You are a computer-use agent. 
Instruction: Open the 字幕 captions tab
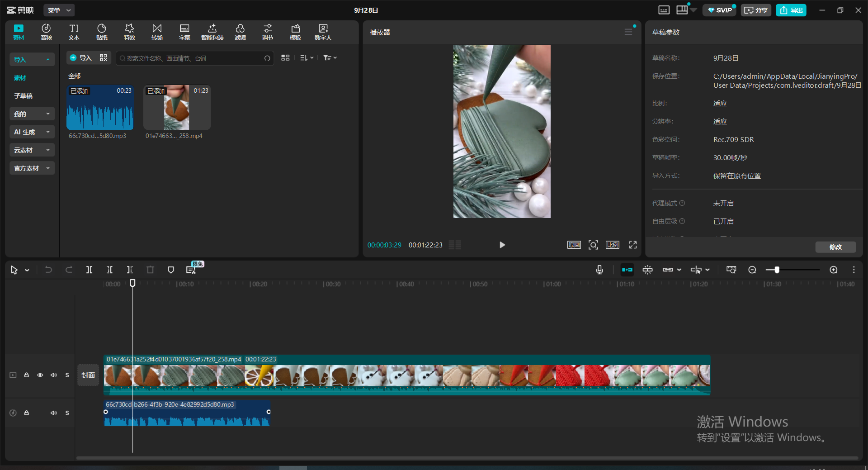[184, 32]
